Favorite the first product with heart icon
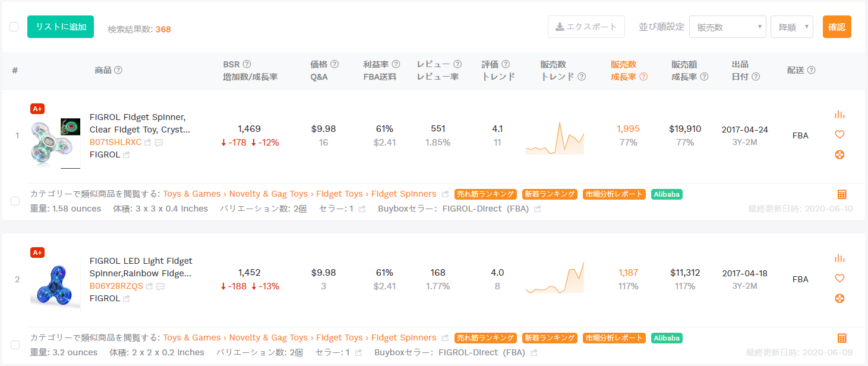This screenshot has width=868, height=366. (839, 134)
